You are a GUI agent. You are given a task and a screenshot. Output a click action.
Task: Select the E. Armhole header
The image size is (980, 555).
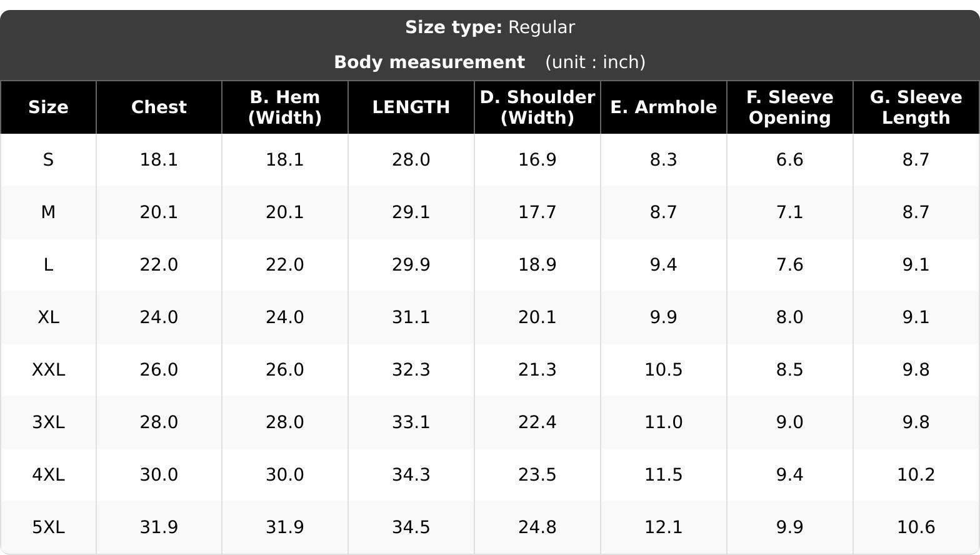(664, 107)
